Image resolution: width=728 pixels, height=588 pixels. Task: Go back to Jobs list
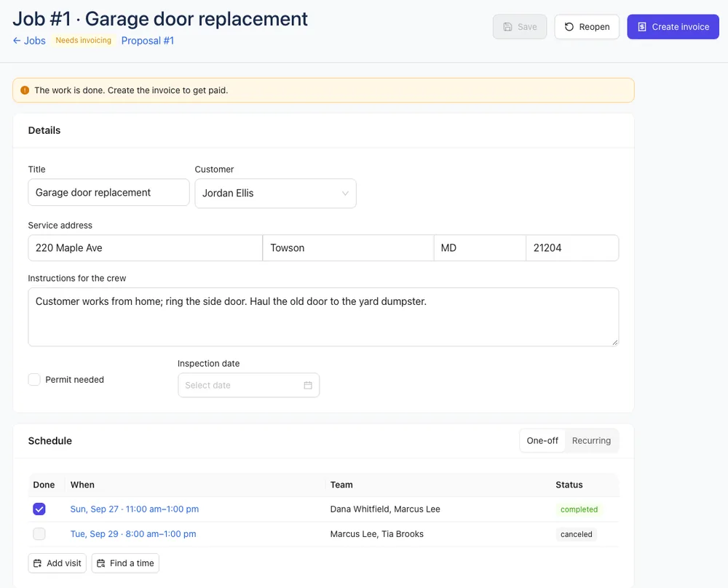coord(29,41)
